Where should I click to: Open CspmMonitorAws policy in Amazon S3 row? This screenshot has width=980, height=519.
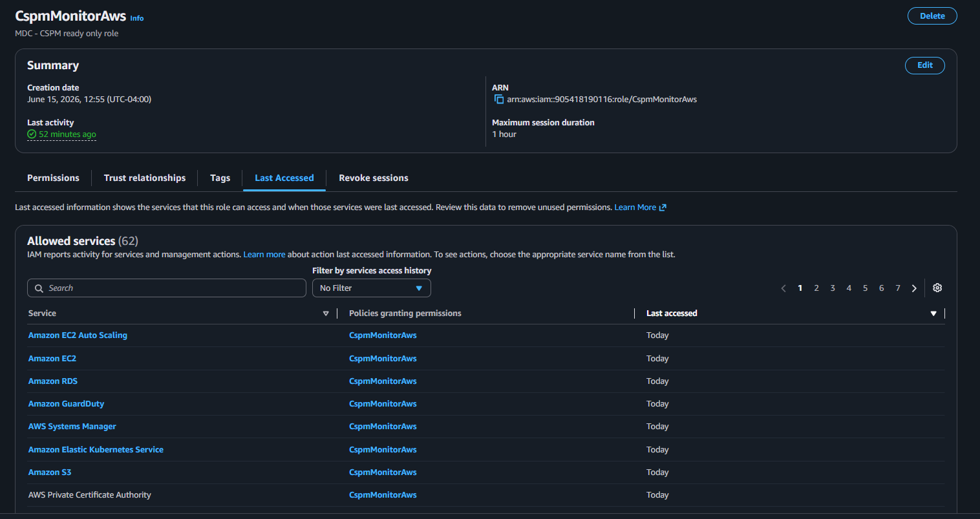(x=383, y=472)
